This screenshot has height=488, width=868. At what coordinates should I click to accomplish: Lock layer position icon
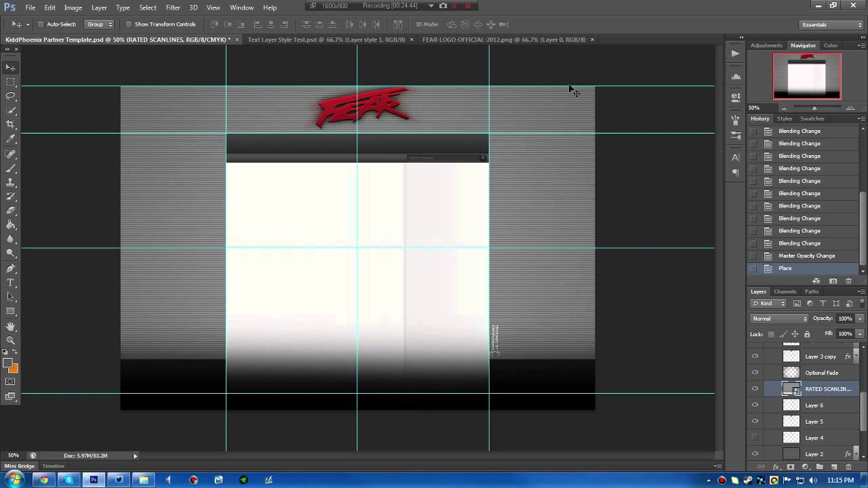click(795, 334)
